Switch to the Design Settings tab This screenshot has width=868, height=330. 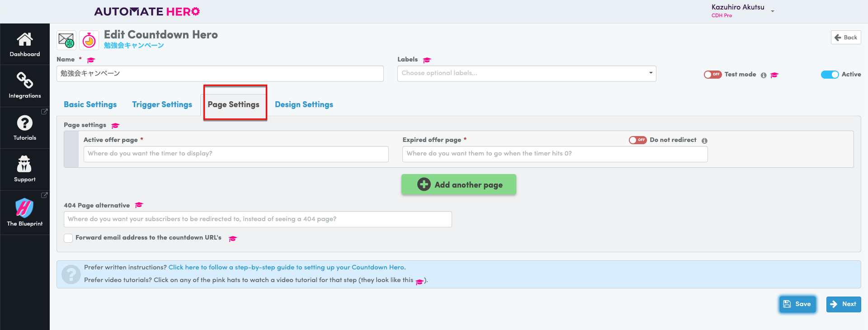tap(304, 104)
